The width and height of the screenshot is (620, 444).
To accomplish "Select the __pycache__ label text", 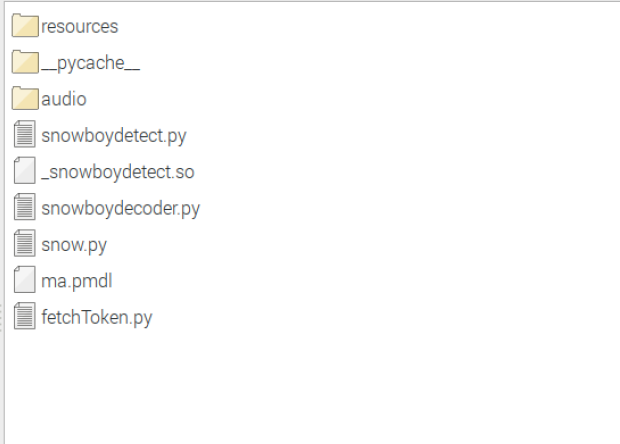I will click(91, 63).
